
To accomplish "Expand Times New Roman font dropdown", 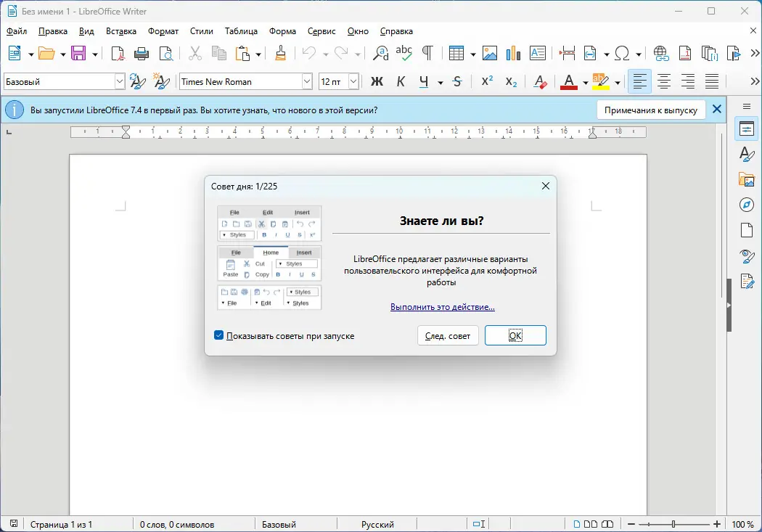I will coord(307,81).
